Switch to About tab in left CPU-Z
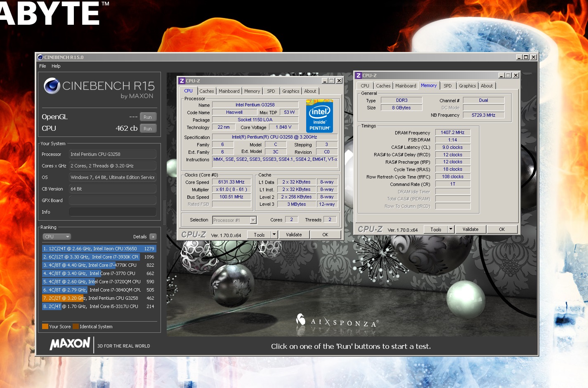Image resolution: width=588 pixels, height=388 pixels. (x=310, y=91)
